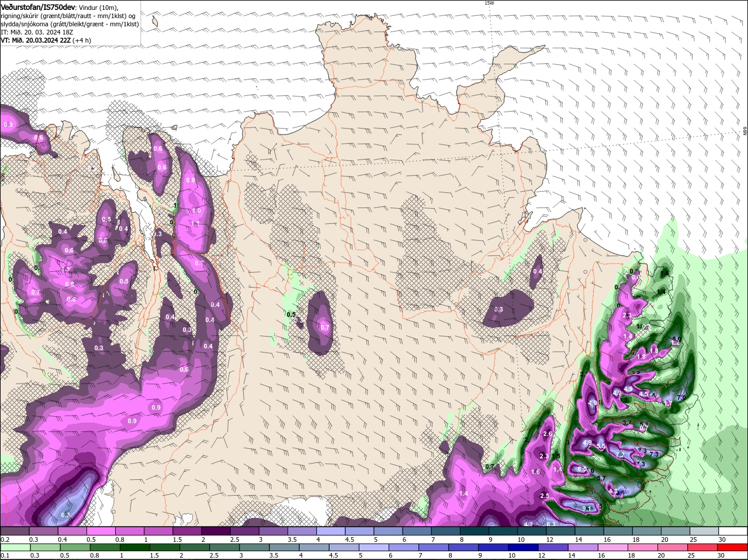748x560 pixels.
Task: Click the map value 5.7
Action: coord(601,478)
